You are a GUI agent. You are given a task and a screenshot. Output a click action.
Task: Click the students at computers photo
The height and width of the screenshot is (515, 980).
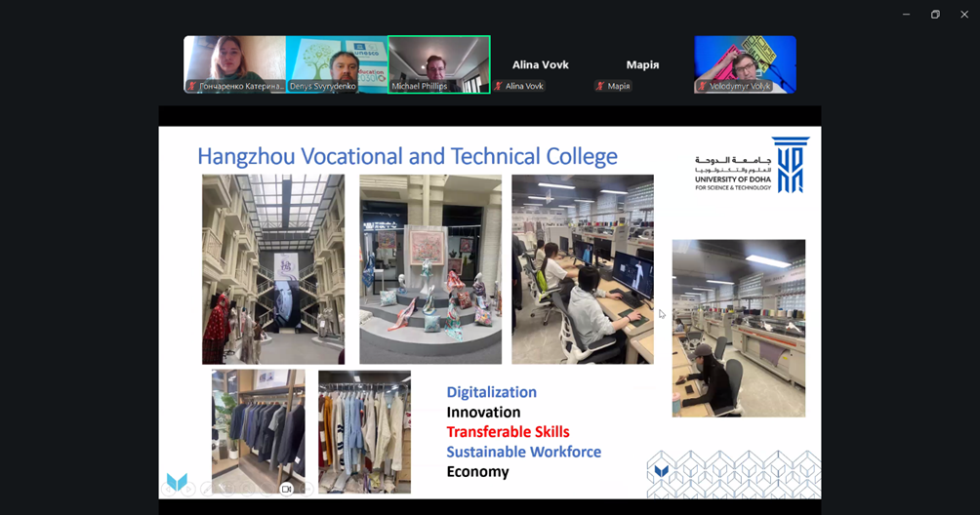click(x=583, y=269)
